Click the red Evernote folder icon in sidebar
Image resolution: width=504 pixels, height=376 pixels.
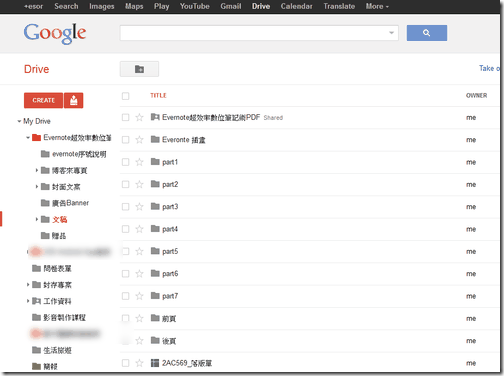[36, 137]
